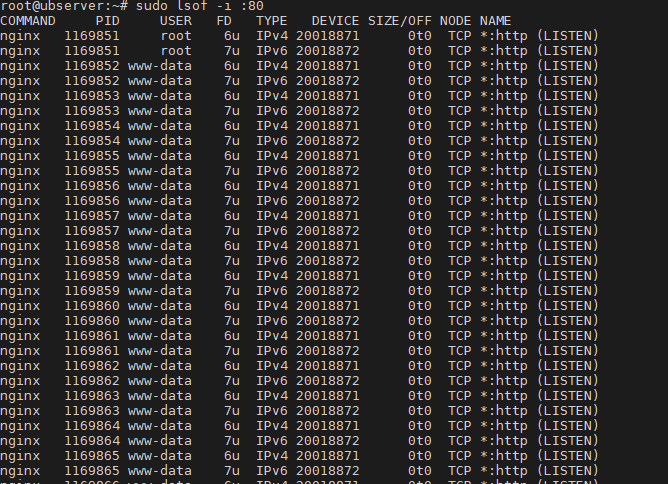Click PID 1169856 in its 7u row
The height and width of the screenshot is (484, 668).
pos(92,201)
